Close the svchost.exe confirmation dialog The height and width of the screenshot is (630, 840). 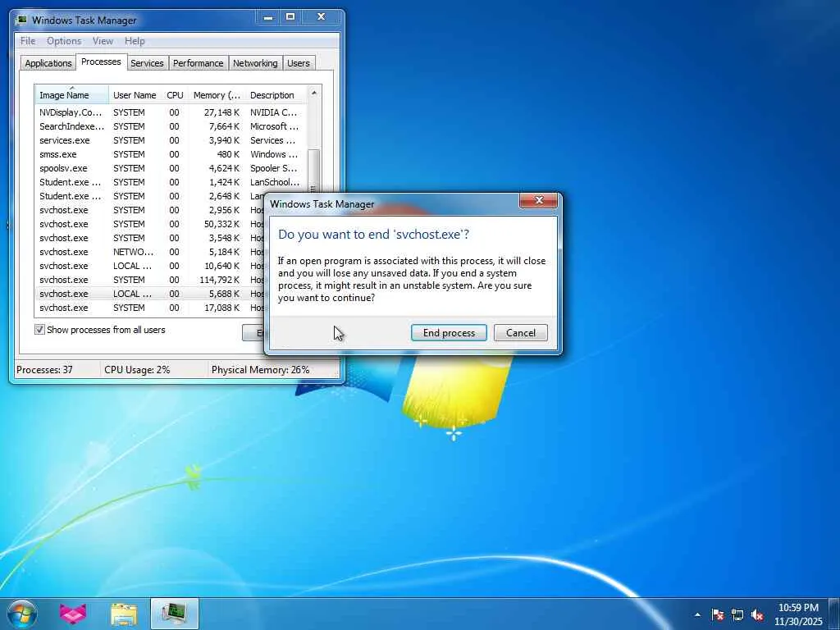pyautogui.click(x=538, y=200)
